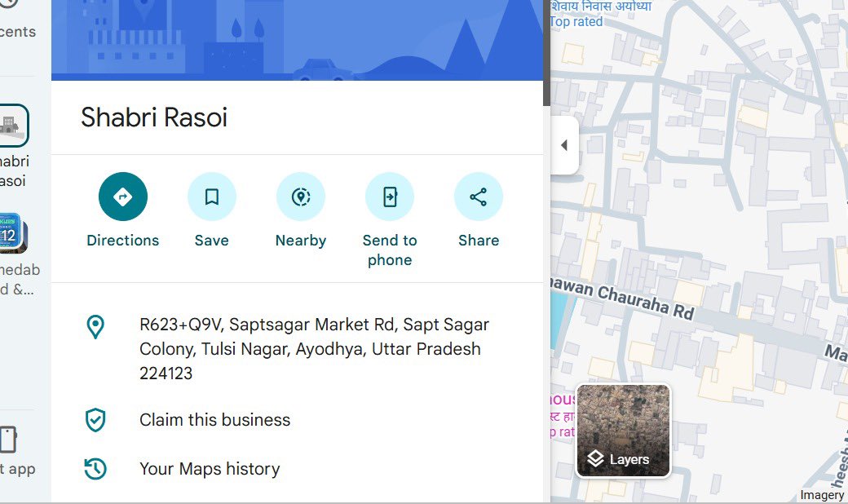
Task: Click the address location pin icon
Action: pos(95,327)
